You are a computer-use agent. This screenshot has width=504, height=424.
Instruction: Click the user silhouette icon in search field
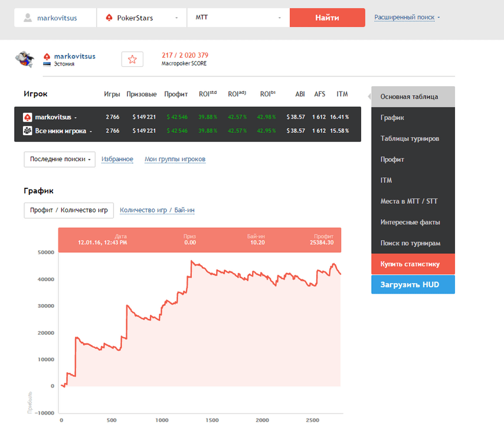(x=28, y=18)
